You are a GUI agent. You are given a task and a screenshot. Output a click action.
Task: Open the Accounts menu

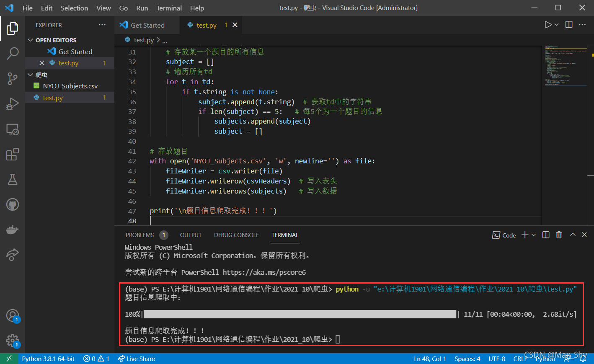pos(13,315)
